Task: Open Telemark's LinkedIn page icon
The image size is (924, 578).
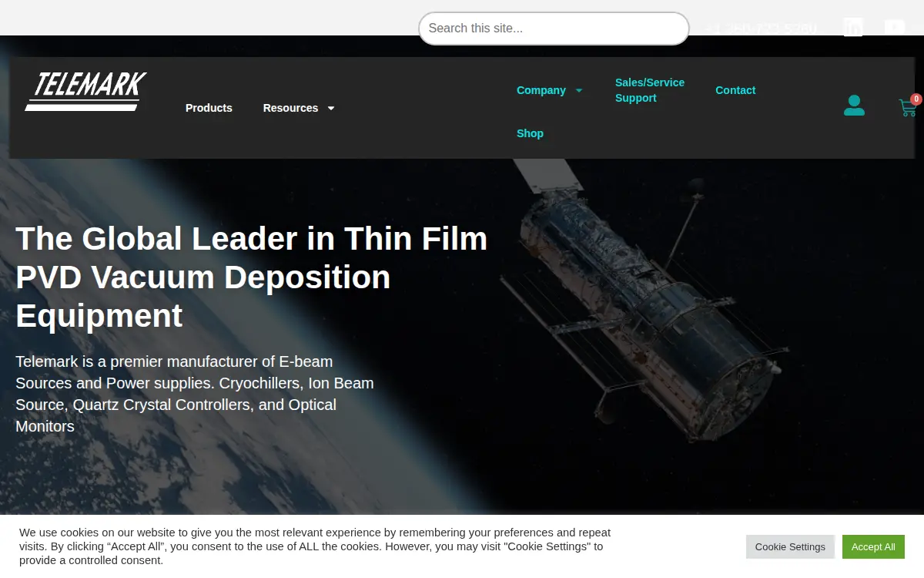Action: (853, 28)
